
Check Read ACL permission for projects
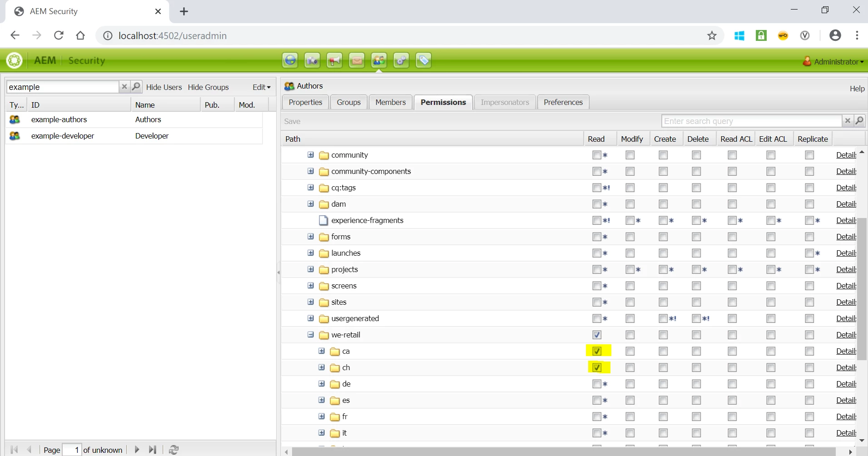732,269
